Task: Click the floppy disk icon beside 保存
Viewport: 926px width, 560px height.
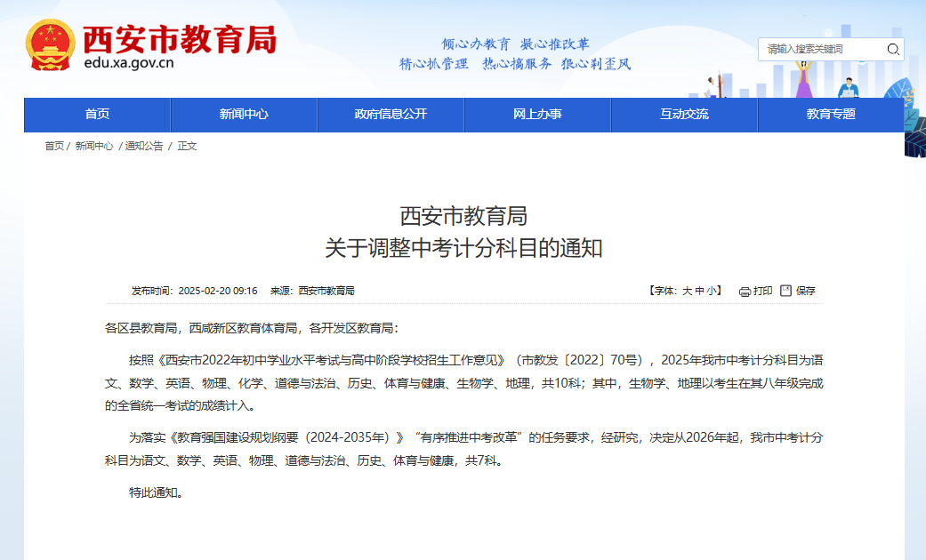Action: coord(785,291)
